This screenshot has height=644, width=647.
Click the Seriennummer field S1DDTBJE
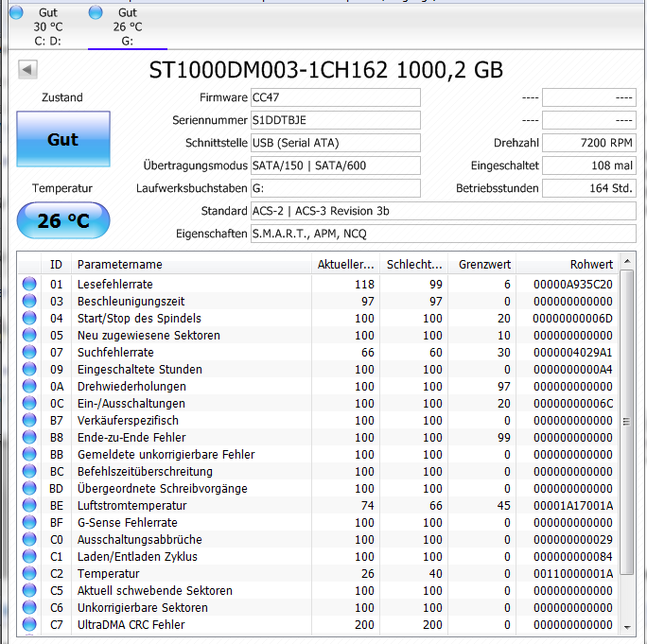(x=336, y=120)
